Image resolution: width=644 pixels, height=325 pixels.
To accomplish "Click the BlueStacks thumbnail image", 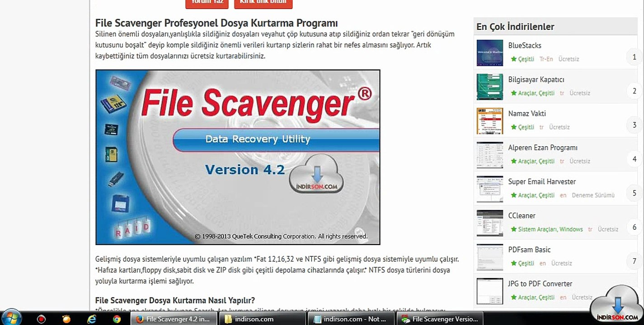I will pyautogui.click(x=490, y=53).
